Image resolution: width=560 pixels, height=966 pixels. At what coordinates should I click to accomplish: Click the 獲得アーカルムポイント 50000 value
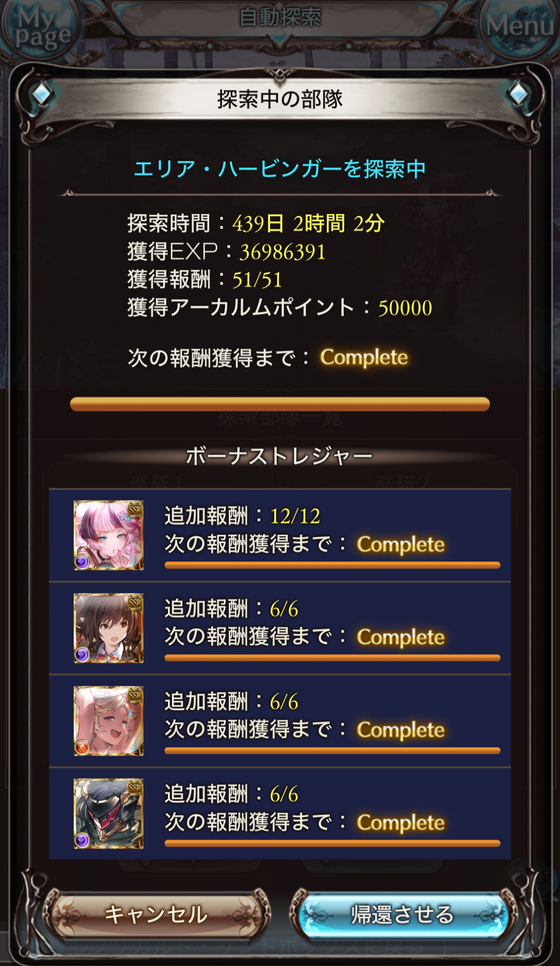[x=405, y=308]
